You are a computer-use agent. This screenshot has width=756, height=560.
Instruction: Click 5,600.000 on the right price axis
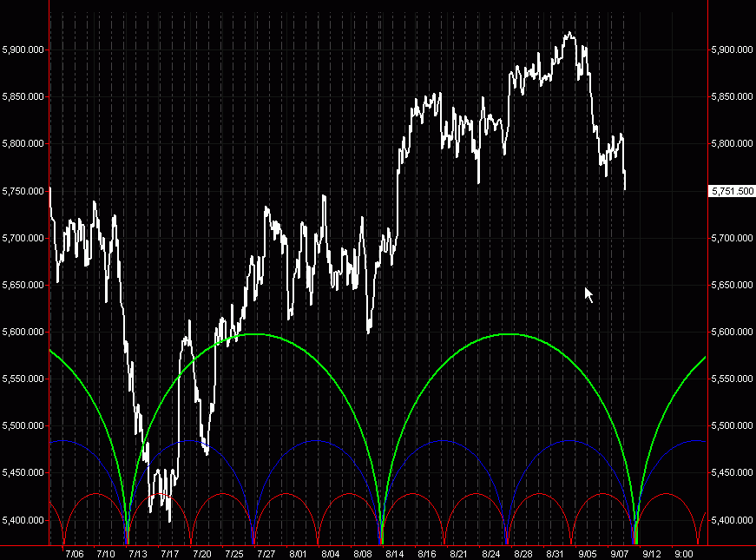pyautogui.click(x=732, y=332)
